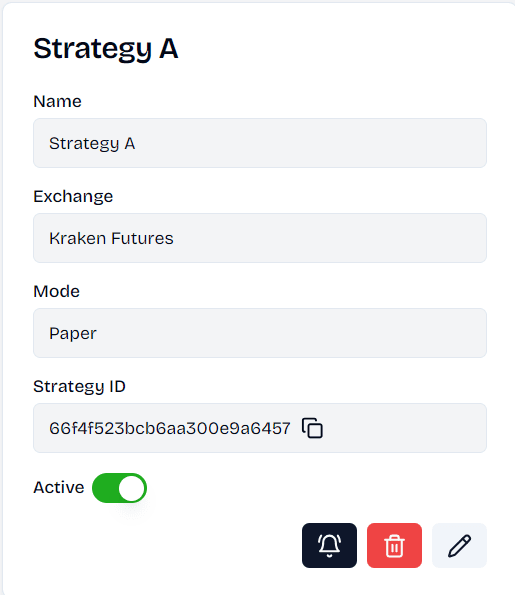Focus the Name field containing Strategy A
The height and width of the screenshot is (595, 515).
pyautogui.click(x=260, y=143)
